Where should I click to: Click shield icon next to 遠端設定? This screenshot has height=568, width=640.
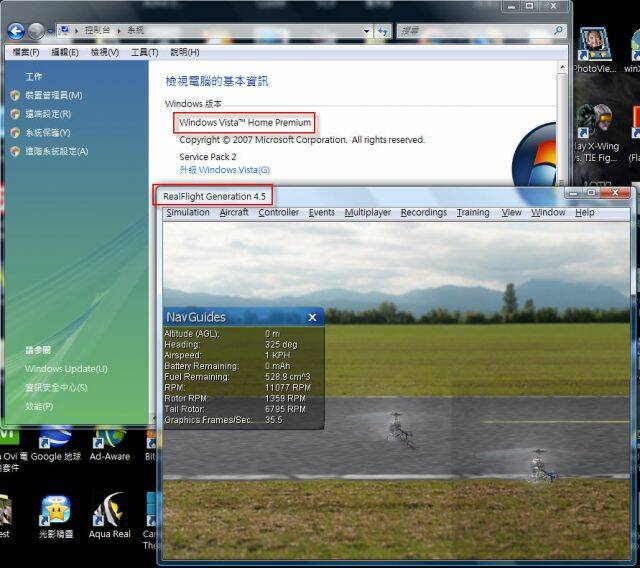point(15,114)
